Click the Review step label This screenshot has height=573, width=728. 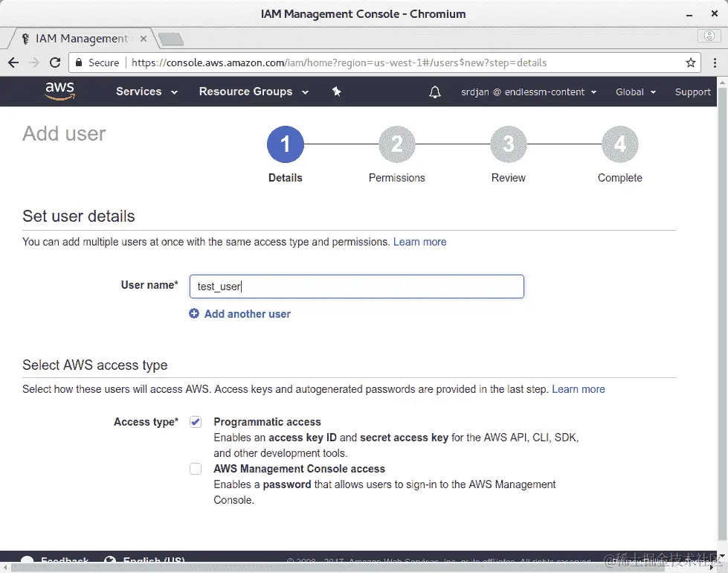pyautogui.click(x=509, y=178)
